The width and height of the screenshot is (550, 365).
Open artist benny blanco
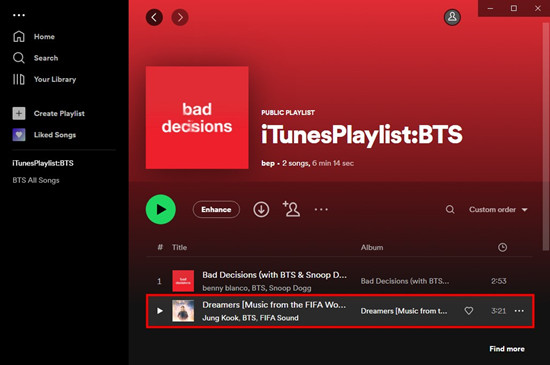[225, 288]
